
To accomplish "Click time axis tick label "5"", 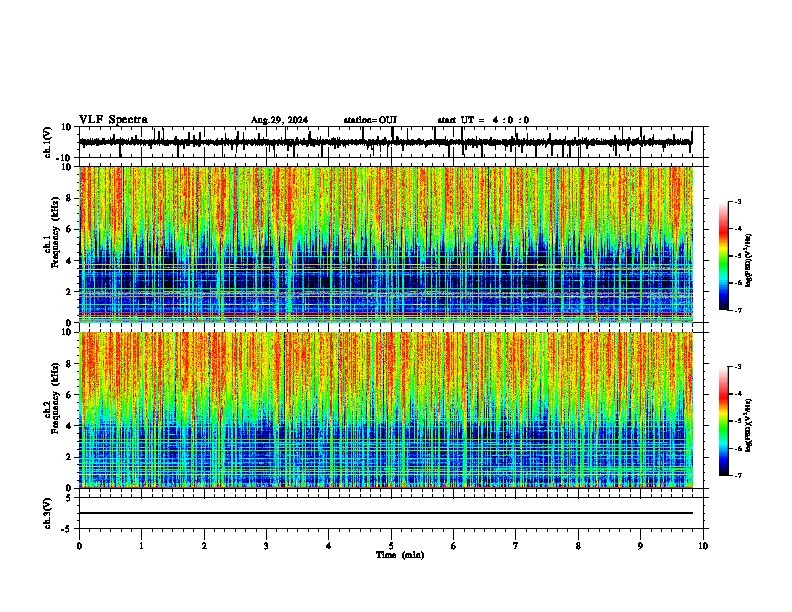I will 391,546.
